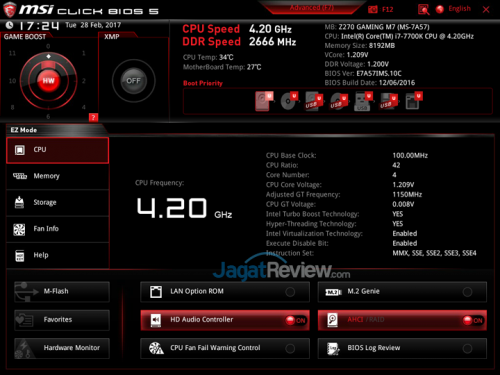The width and height of the screenshot is (500, 375).
Task: Click the BIOS Ver: E7A57IMS.10C line
Action: tap(363, 73)
